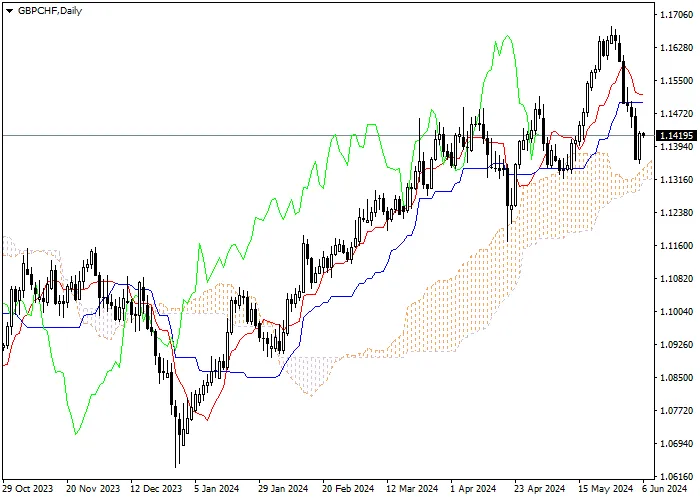
Task: Click the 1.14720 price axis label
Action: [x=676, y=114]
